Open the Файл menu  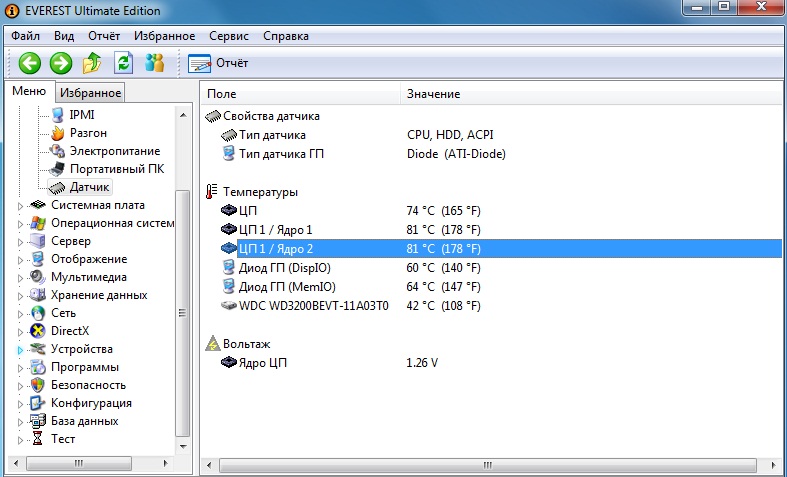click(26, 36)
